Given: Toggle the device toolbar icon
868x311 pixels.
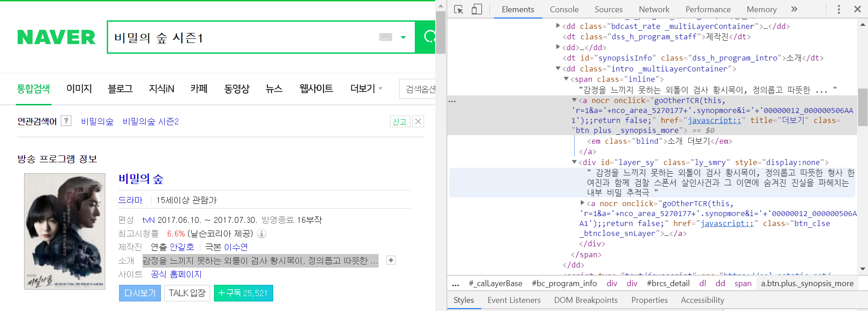Looking at the screenshot, I should [477, 9].
